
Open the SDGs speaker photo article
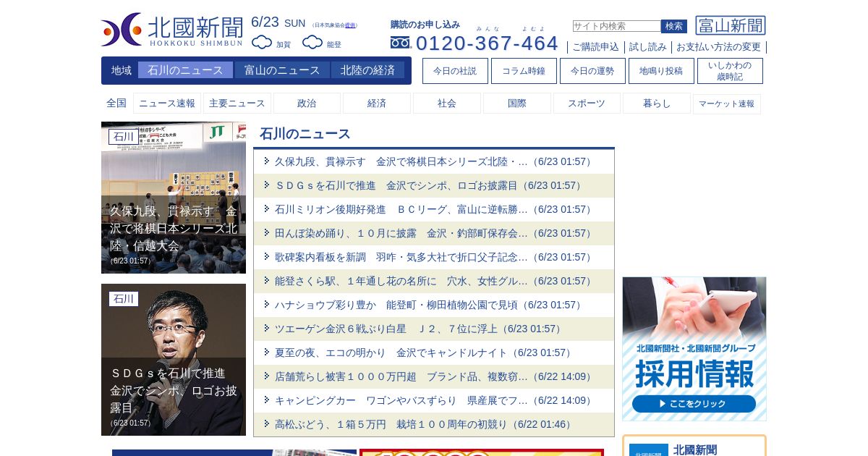click(x=174, y=360)
